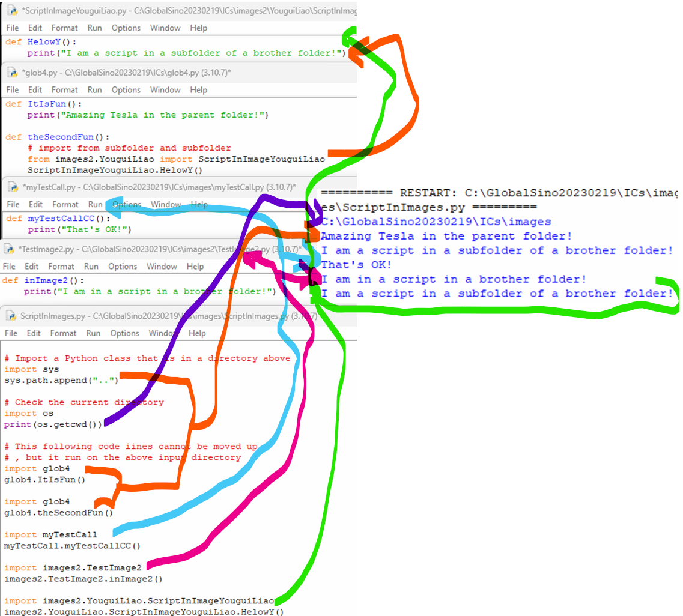This screenshot has width=683, height=616.
Task: Click the Python file icon on glob4.py title bar
Action: click(x=12, y=73)
